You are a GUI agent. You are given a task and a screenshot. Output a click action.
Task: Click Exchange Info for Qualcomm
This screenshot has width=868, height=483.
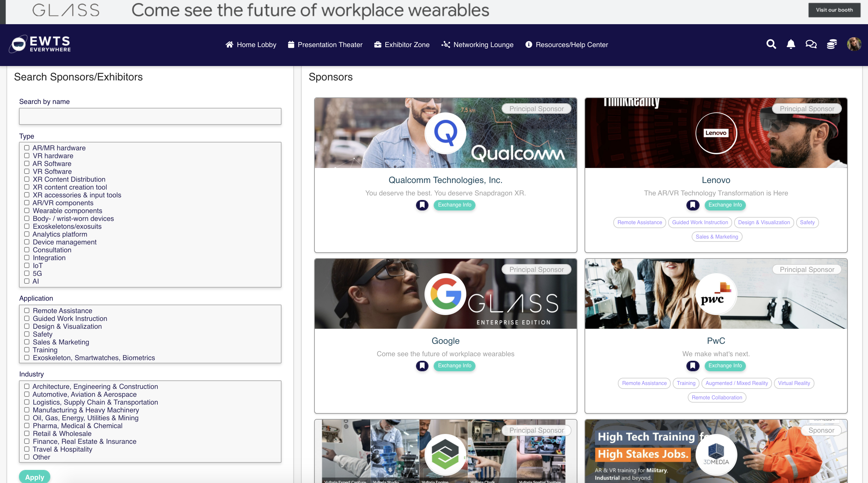454,205
